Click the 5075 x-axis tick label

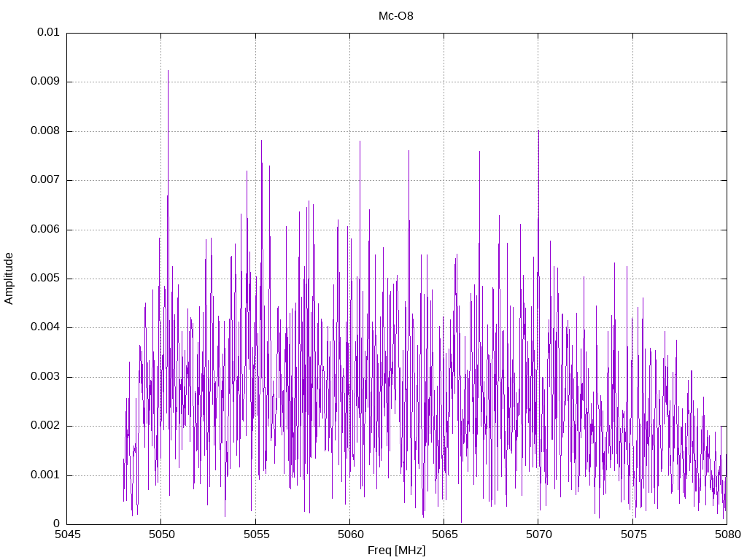(633, 534)
